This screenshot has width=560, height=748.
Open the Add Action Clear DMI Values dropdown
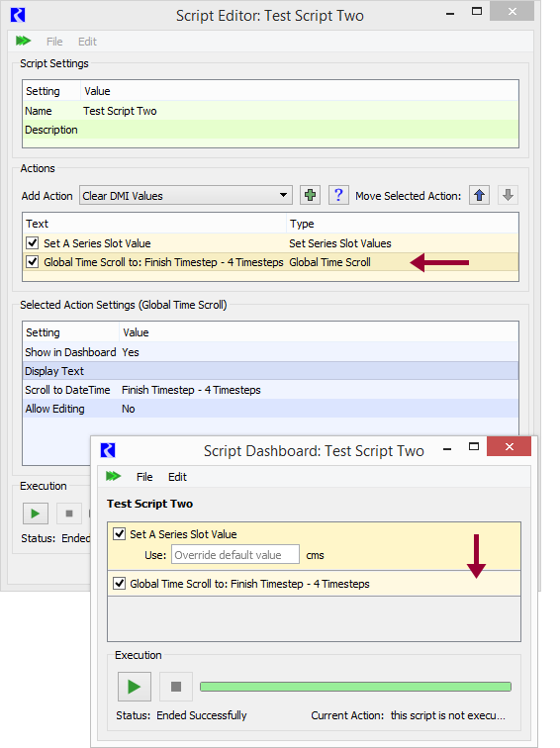[x=186, y=195]
